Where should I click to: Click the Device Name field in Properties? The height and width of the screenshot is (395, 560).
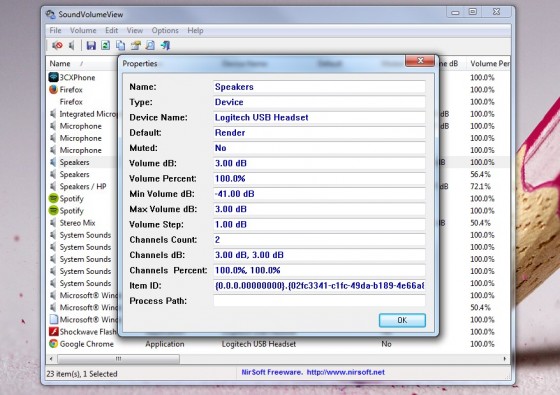(319, 118)
